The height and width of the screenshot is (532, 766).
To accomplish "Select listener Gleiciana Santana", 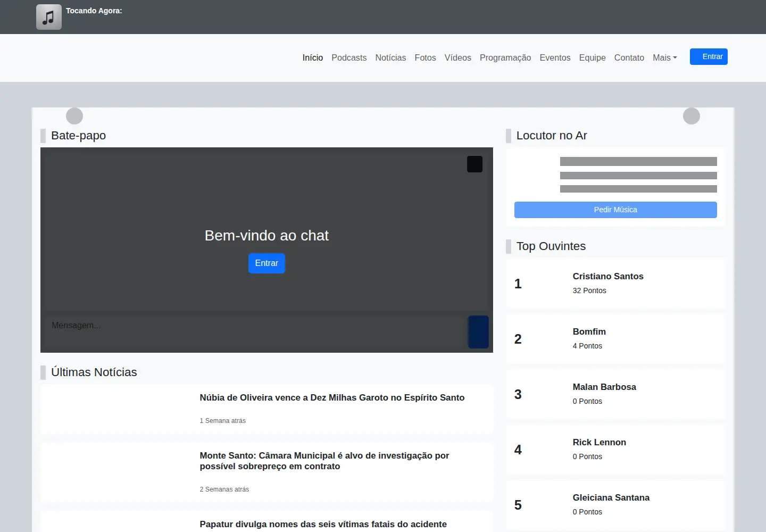I will [x=611, y=497].
